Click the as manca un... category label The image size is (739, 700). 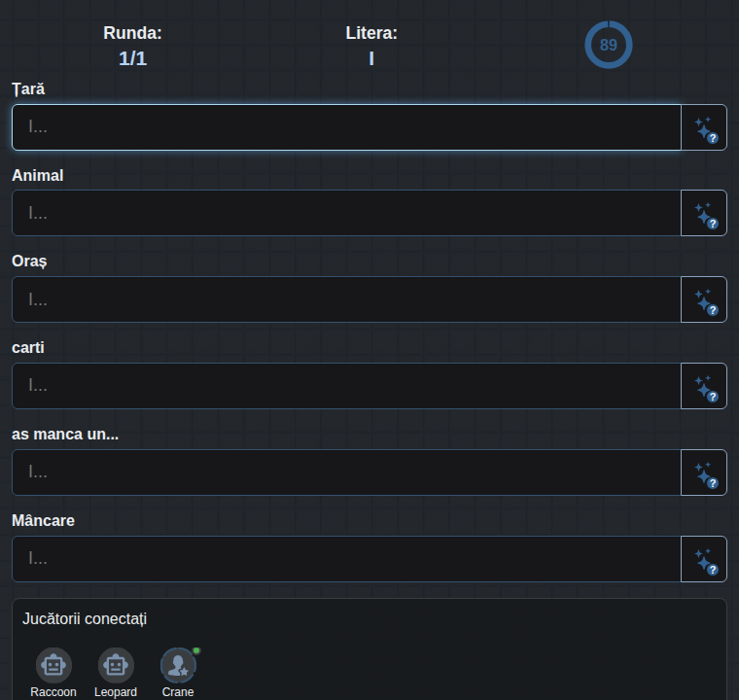pyautogui.click(x=65, y=435)
